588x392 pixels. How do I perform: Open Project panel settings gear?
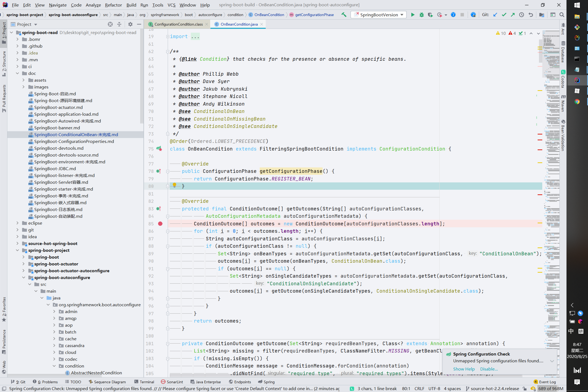click(x=130, y=24)
